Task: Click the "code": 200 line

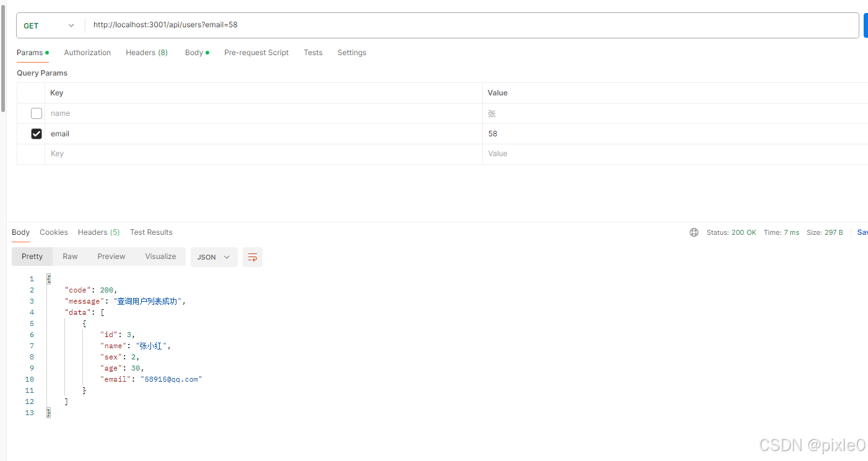Action: pos(90,290)
